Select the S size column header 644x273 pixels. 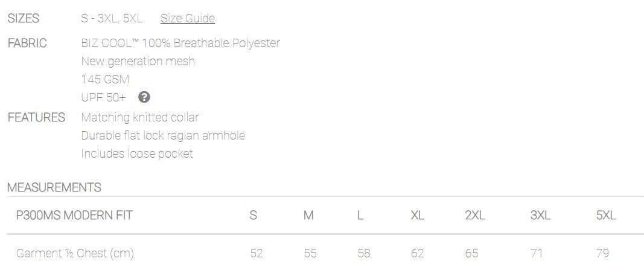253,215
